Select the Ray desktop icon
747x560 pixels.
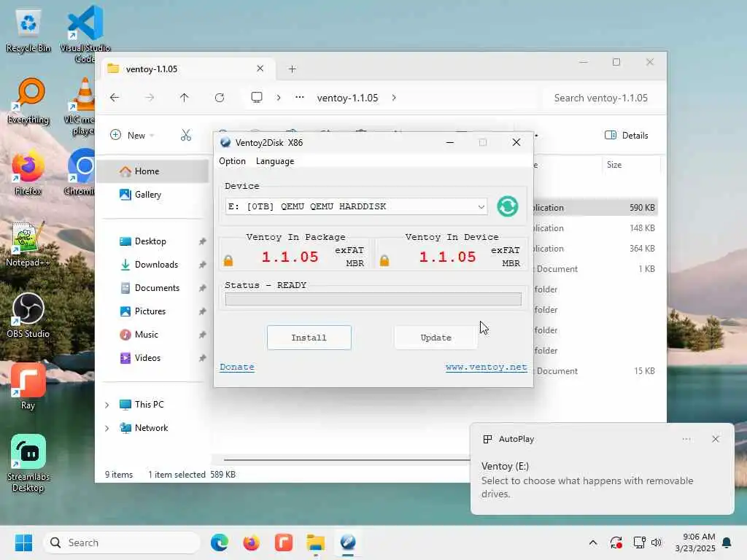click(28, 386)
